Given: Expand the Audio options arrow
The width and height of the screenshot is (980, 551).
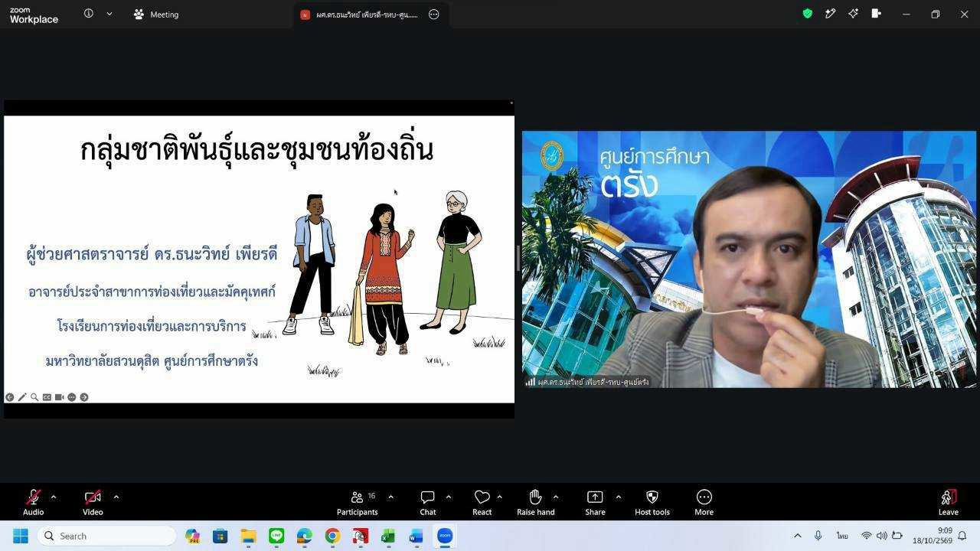Looking at the screenshot, I should (x=53, y=497).
